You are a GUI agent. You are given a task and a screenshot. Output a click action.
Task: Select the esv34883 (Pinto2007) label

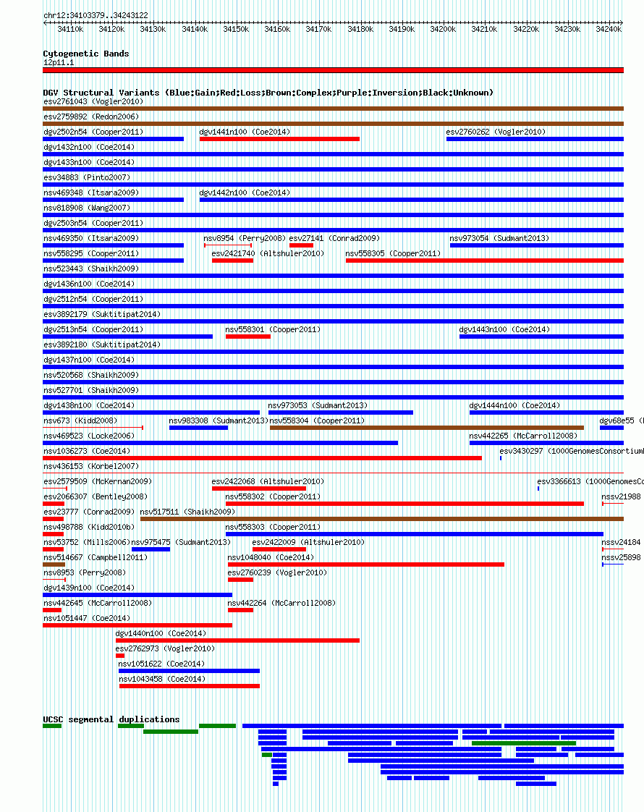87,177
